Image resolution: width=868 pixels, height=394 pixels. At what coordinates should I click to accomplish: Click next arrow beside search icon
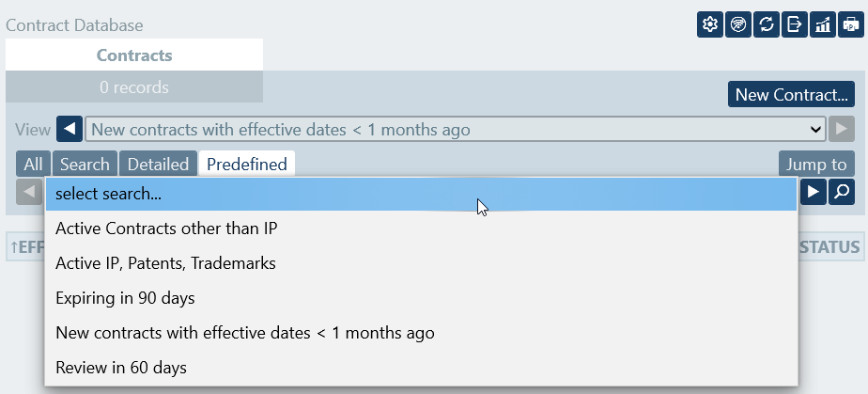click(814, 192)
